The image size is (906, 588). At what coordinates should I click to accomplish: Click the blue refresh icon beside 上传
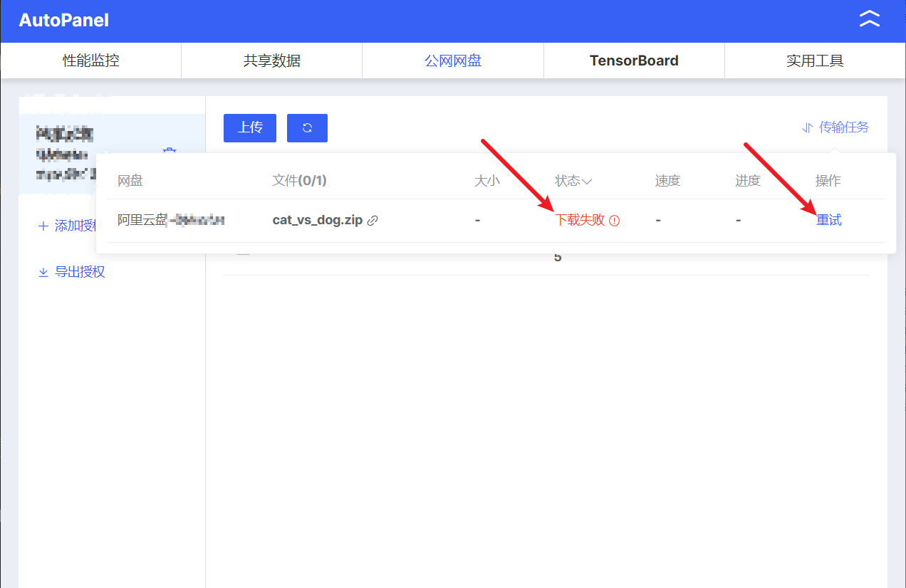coord(307,128)
